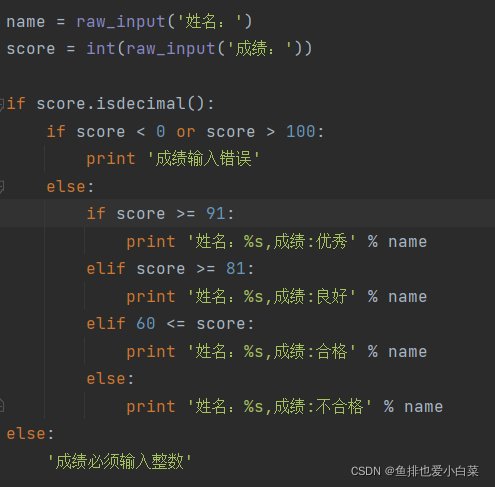Click the number 91 on highlighted line

pos(216,213)
